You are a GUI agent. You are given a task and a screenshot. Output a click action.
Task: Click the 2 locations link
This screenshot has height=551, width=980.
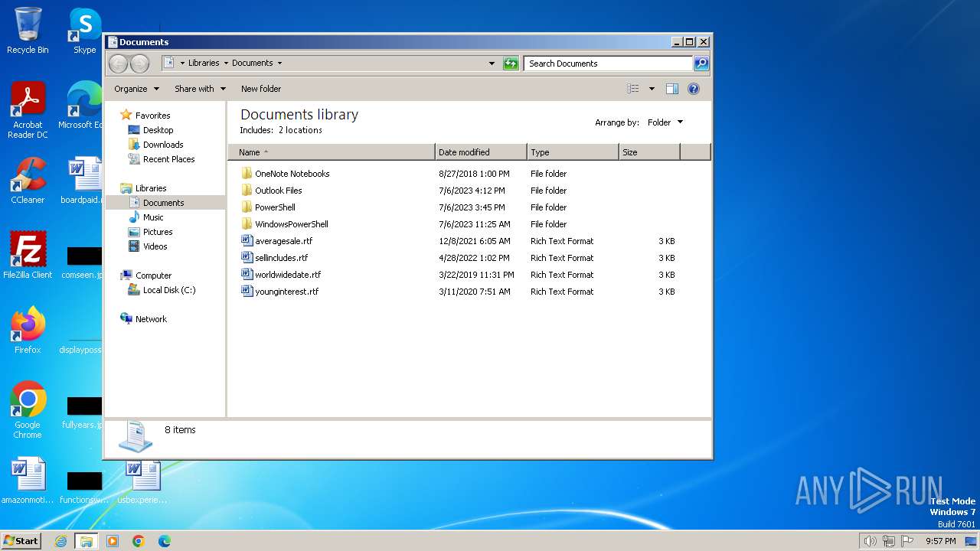point(300,130)
